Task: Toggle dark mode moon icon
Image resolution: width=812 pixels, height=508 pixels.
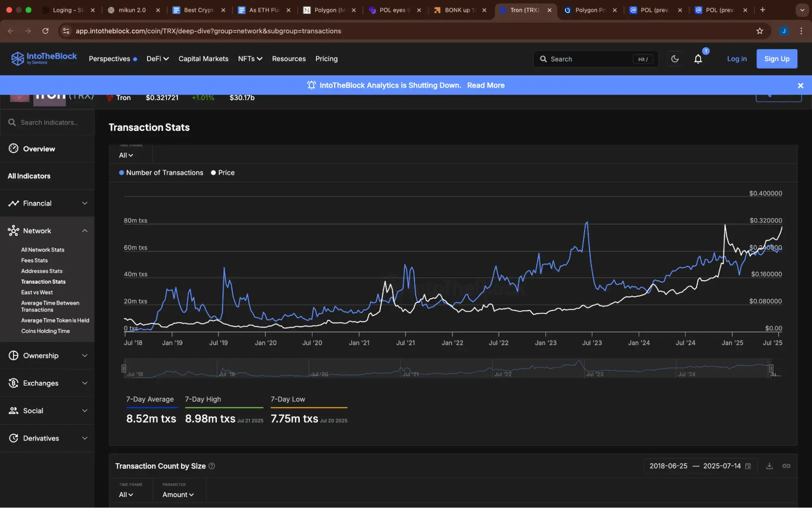Action: tap(675, 59)
